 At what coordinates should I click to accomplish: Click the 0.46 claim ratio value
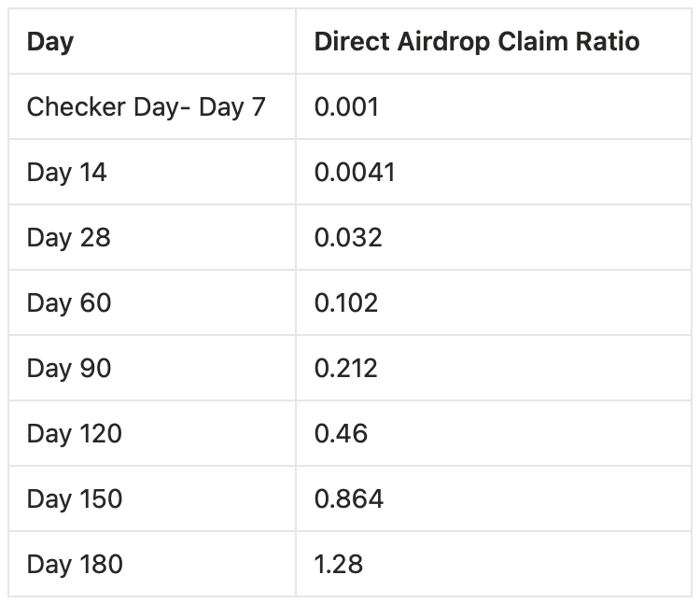tap(342, 434)
